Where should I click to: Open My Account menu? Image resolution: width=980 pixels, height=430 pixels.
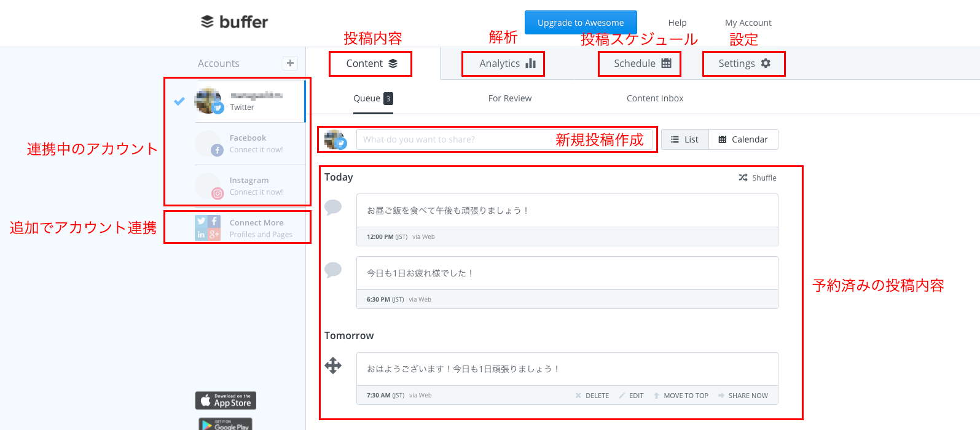[x=748, y=23]
